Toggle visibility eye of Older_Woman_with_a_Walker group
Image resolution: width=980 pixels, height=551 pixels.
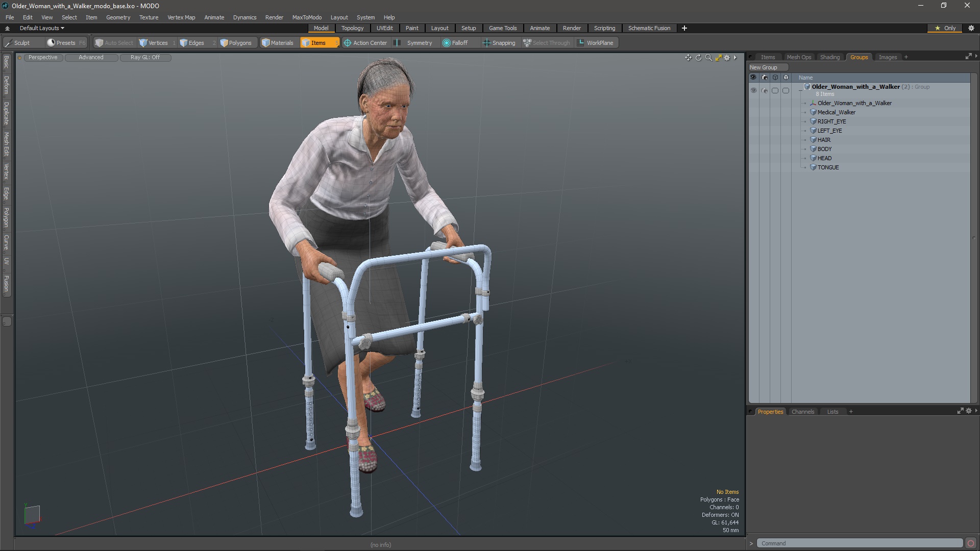point(753,90)
